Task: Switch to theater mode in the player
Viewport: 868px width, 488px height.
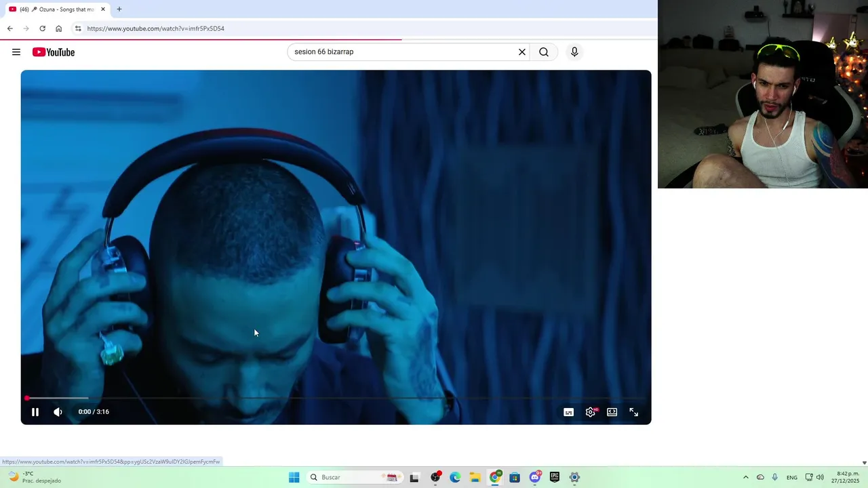Action: coord(612,412)
